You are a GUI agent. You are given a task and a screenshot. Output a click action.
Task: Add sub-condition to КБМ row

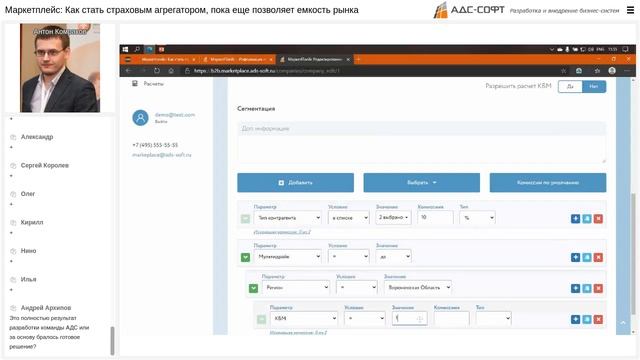(x=575, y=319)
